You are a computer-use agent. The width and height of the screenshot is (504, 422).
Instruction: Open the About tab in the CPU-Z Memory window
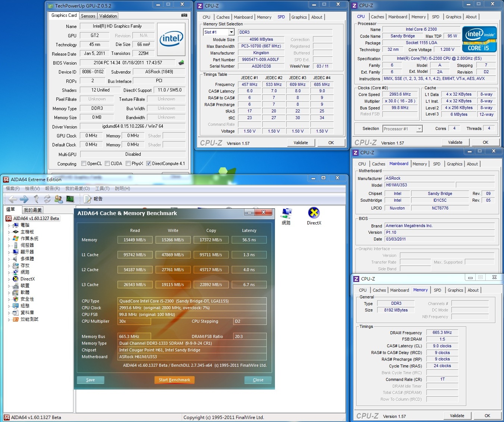[x=473, y=290]
